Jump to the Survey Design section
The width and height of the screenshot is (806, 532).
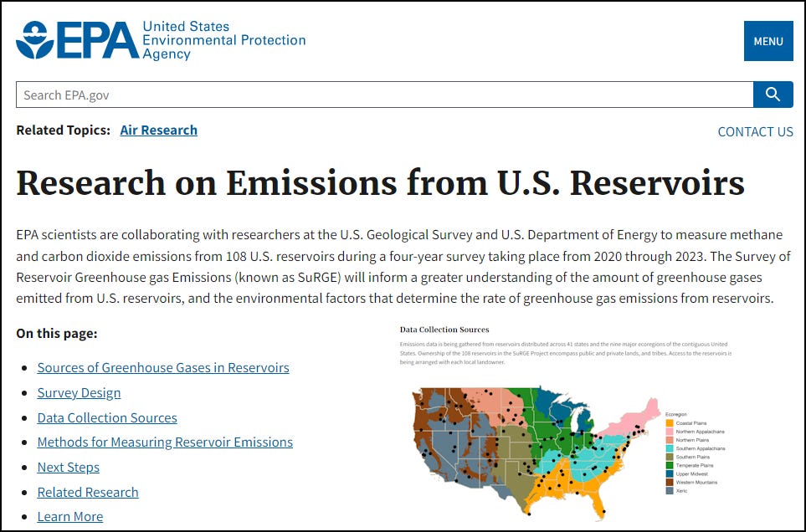79,393
